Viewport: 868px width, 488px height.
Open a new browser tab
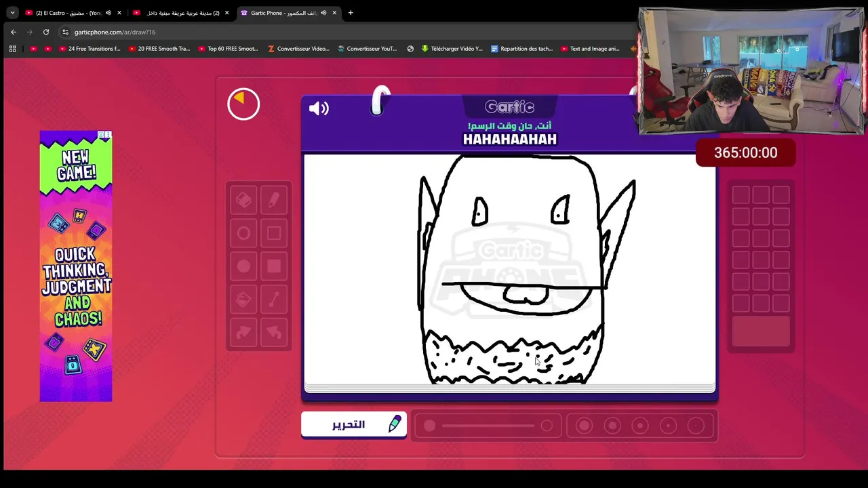(351, 12)
